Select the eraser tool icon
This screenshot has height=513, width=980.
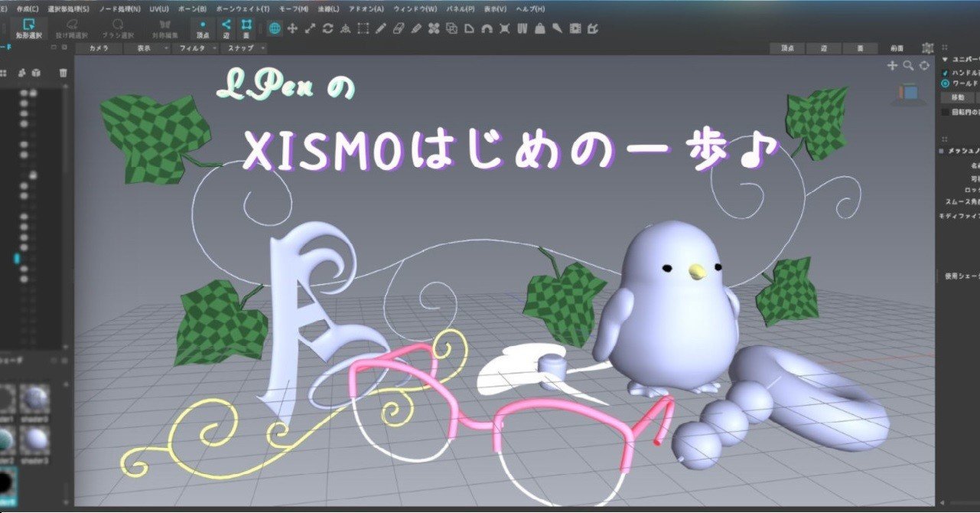[398, 28]
